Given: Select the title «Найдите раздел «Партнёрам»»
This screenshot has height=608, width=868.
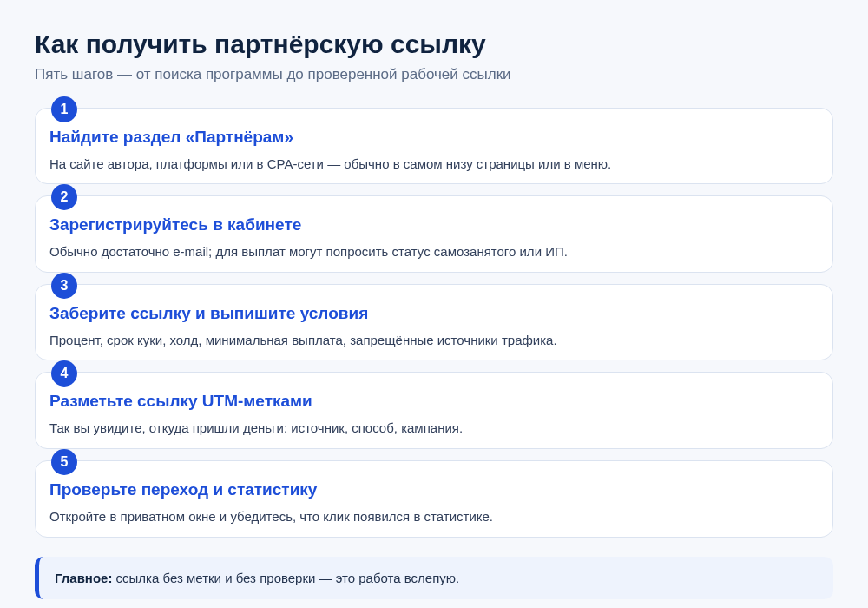Looking at the screenshot, I should [171, 136].
